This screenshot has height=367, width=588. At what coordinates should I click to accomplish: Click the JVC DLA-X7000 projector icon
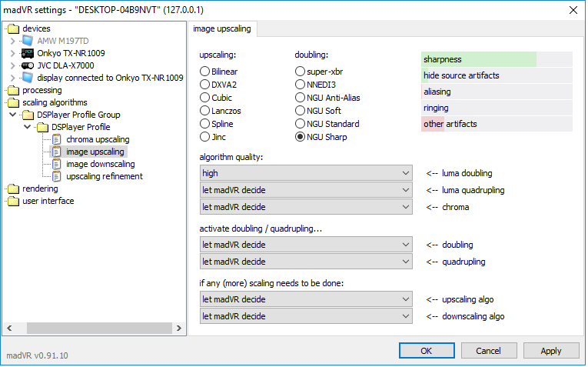28,65
